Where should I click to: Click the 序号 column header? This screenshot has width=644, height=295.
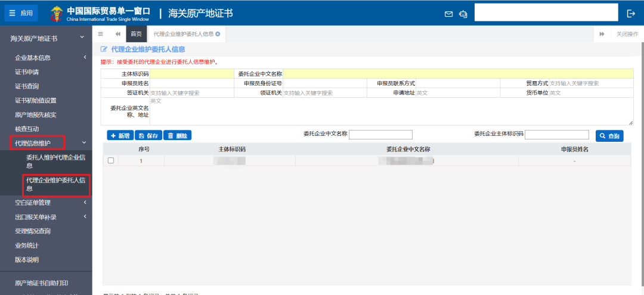(144, 150)
